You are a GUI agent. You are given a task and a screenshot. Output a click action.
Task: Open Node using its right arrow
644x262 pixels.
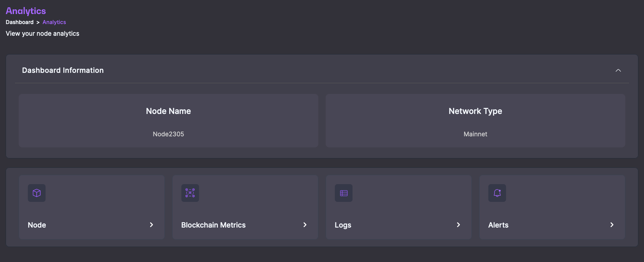[151, 225]
